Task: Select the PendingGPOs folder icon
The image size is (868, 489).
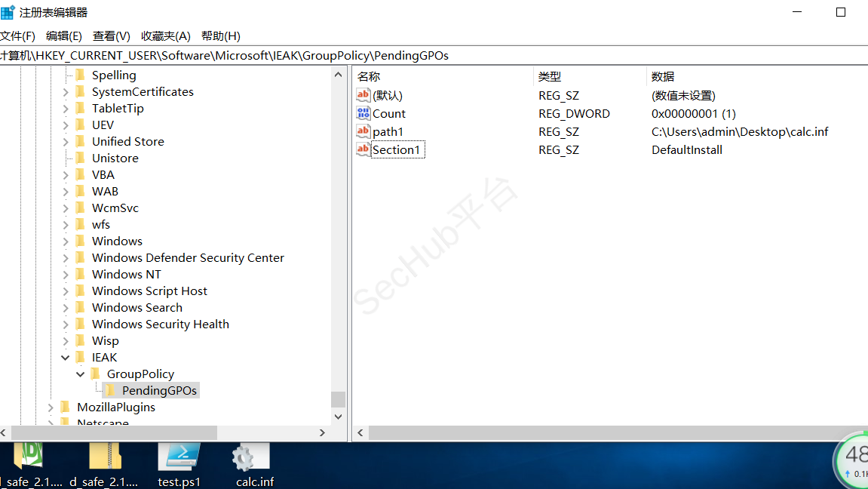Action: 110,390
